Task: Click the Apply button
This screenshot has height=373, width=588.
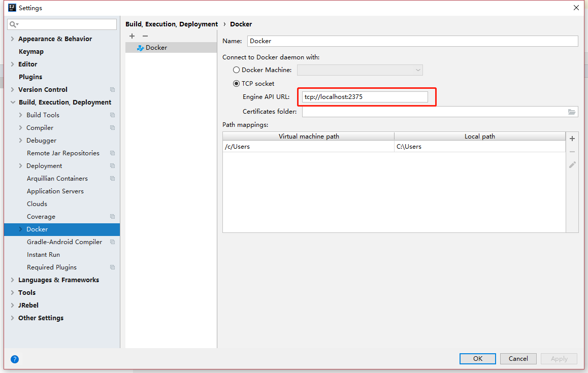Action: pos(559,359)
